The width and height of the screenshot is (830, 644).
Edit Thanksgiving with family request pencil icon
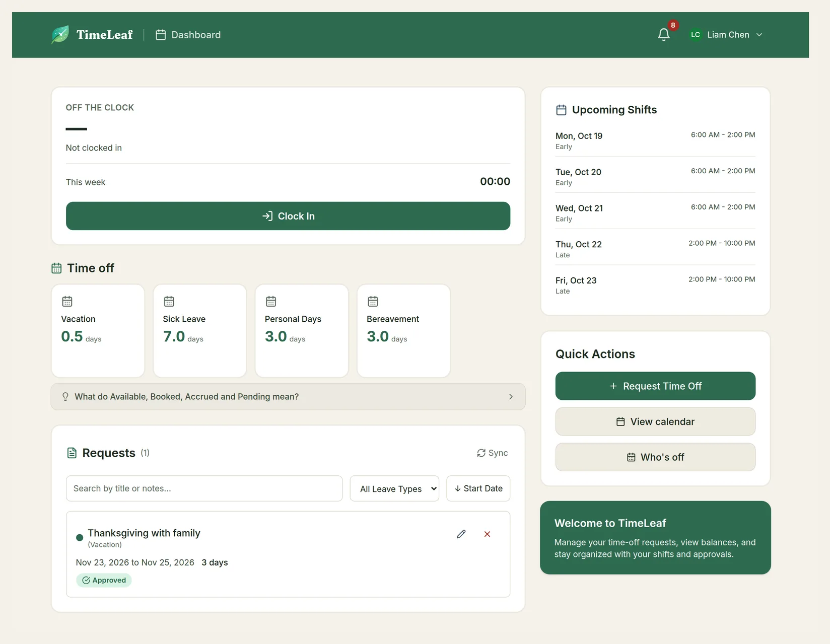point(461,534)
